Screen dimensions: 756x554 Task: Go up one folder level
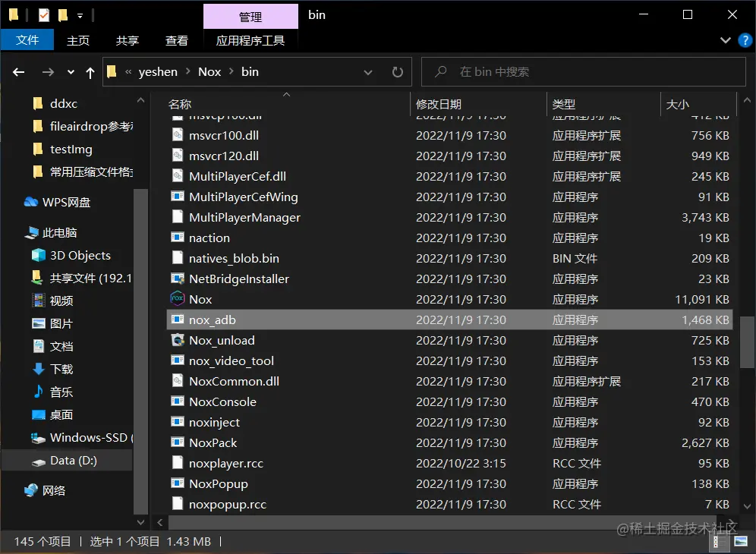pyautogui.click(x=90, y=72)
